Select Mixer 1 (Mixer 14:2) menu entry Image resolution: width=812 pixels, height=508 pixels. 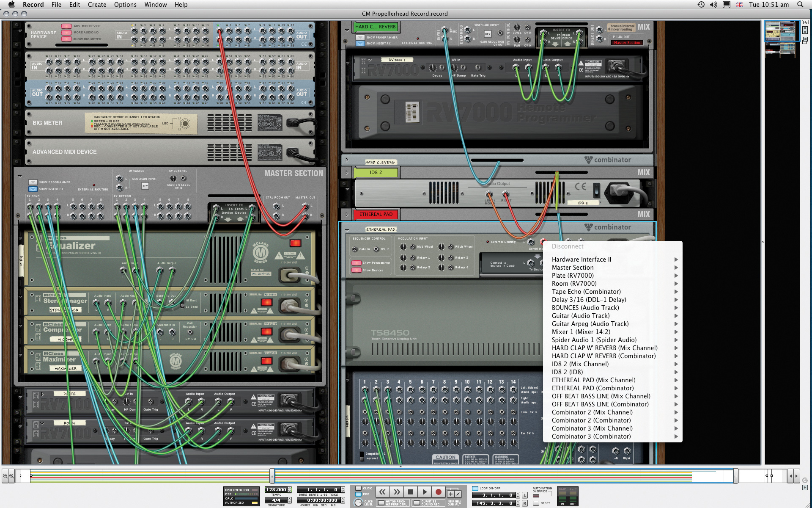[x=612, y=332]
